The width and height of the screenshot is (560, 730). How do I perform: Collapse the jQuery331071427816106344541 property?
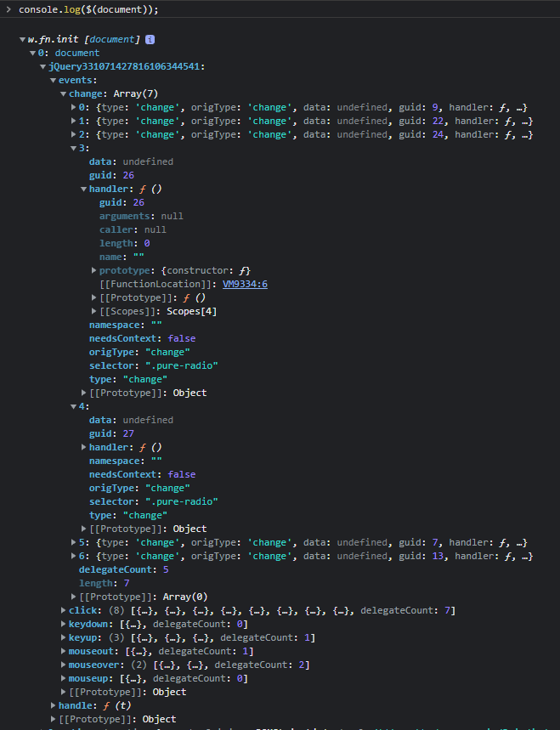tap(42, 66)
